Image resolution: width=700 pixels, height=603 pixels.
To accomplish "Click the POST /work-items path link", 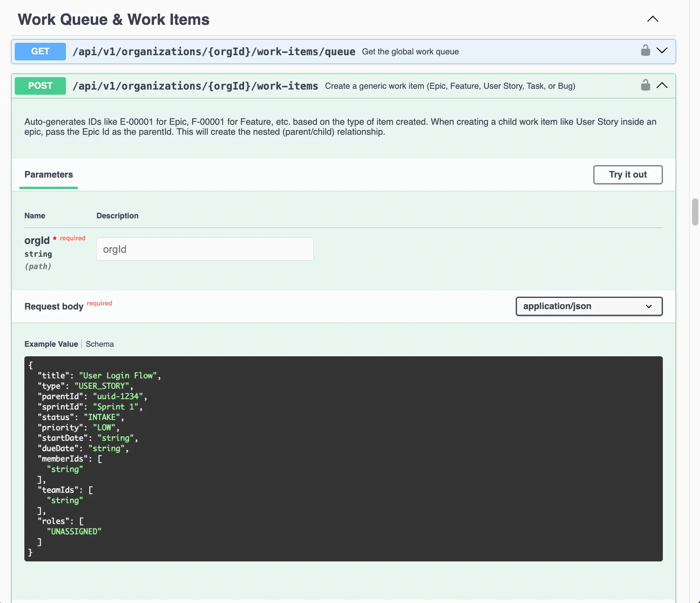I will click(x=195, y=86).
